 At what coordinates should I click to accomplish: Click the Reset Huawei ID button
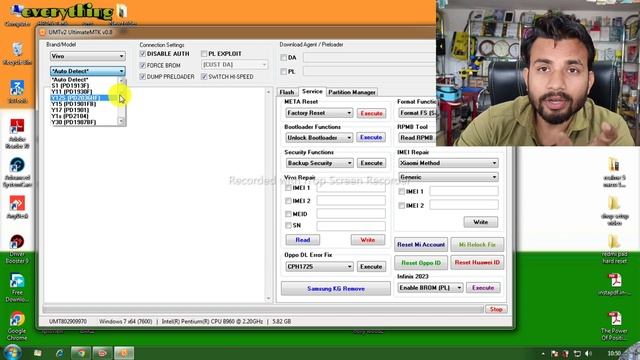point(477,262)
